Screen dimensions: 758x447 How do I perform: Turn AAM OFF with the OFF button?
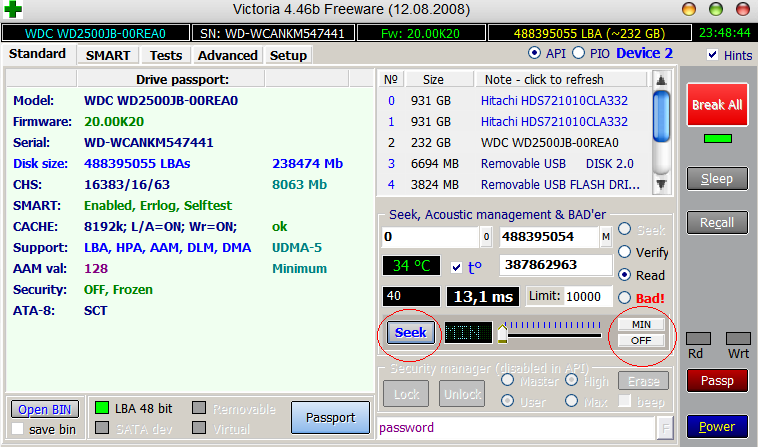[640, 341]
